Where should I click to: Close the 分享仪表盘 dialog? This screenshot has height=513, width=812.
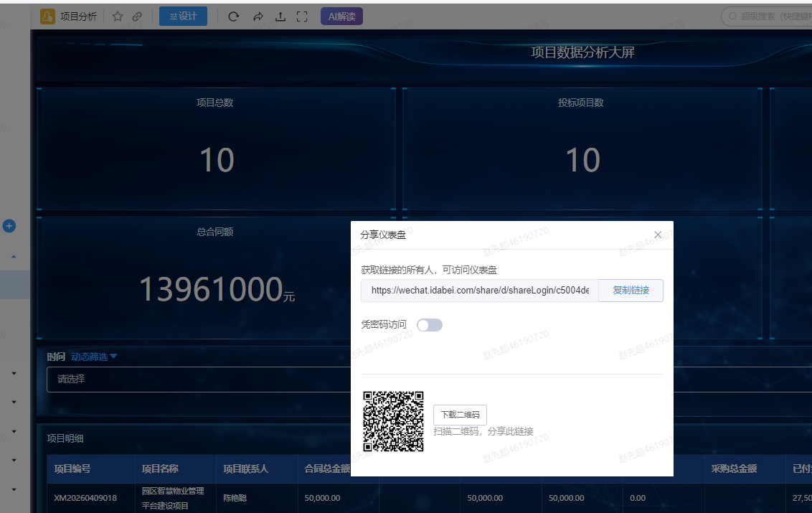(658, 235)
